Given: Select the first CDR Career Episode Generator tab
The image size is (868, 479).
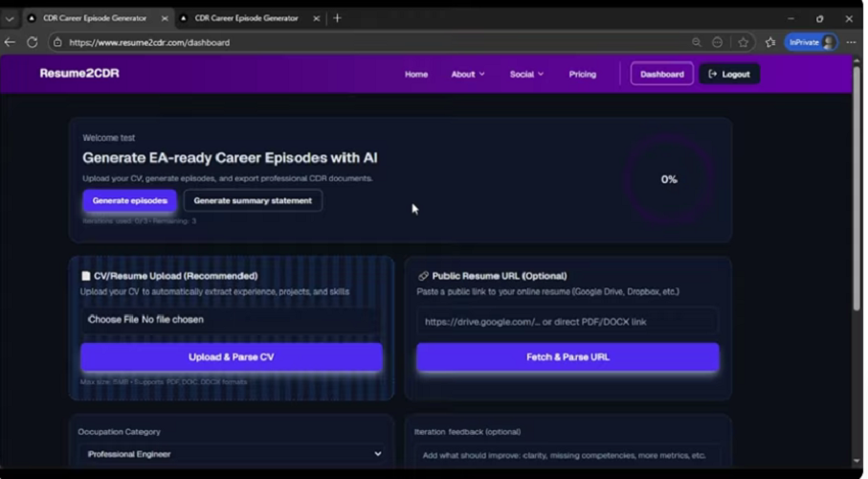Looking at the screenshot, I should (95, 18).
